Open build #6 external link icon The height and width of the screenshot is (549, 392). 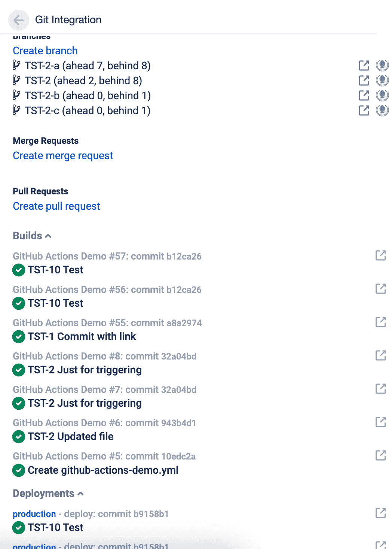point(380,422)
